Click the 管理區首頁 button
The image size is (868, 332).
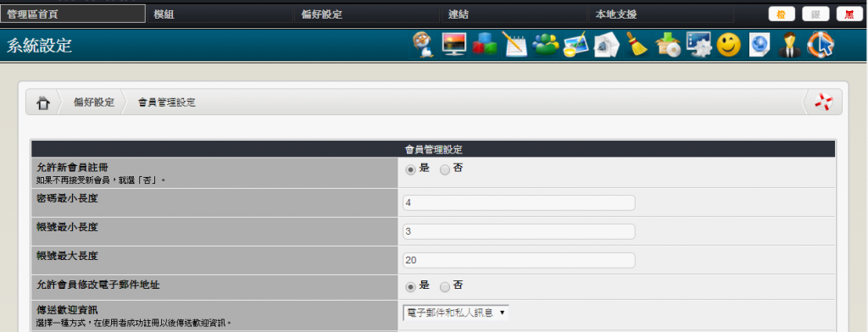pyautogui.click(x=73, y=14)
